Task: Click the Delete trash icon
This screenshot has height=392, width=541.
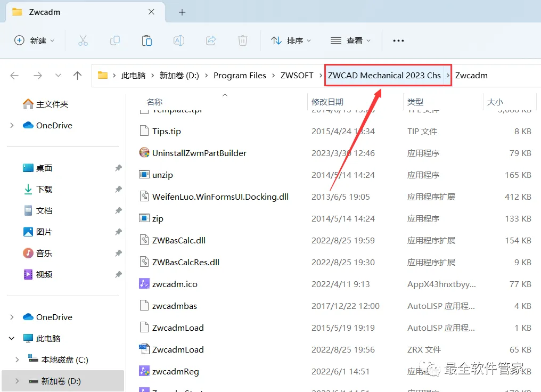Action: click(243, 40)
